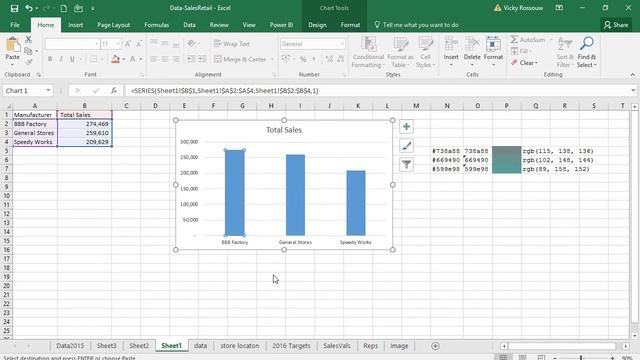Image resolution: width=640 pixels, height=360 pixels.
Task: Switch to the 2016 Targets sheet
Action: 291,346
